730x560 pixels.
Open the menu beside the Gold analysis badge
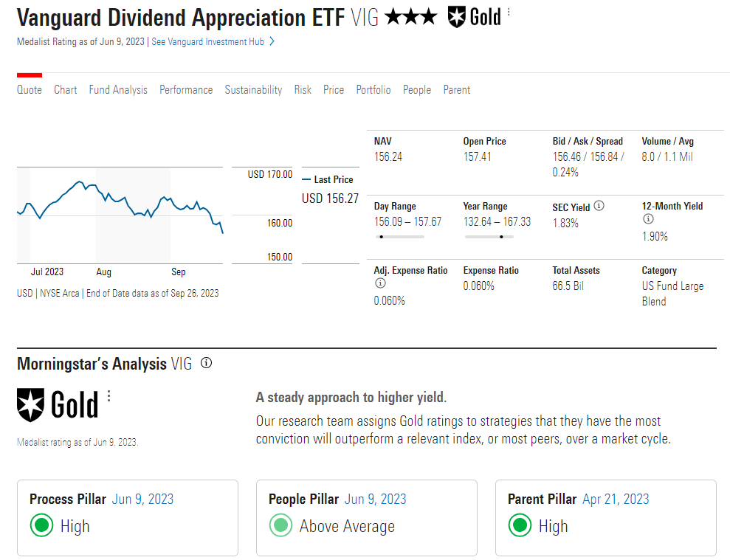(109, 396)
